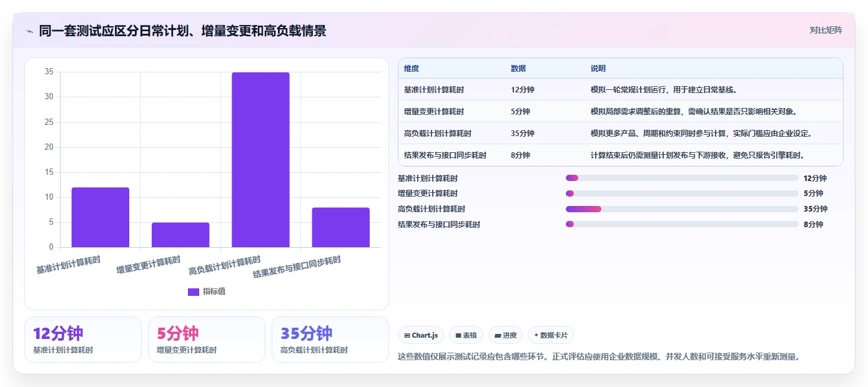868x387 pixels.
Task: Click the 增量变更计算耗时 bar in the chart
Action: 180,235
